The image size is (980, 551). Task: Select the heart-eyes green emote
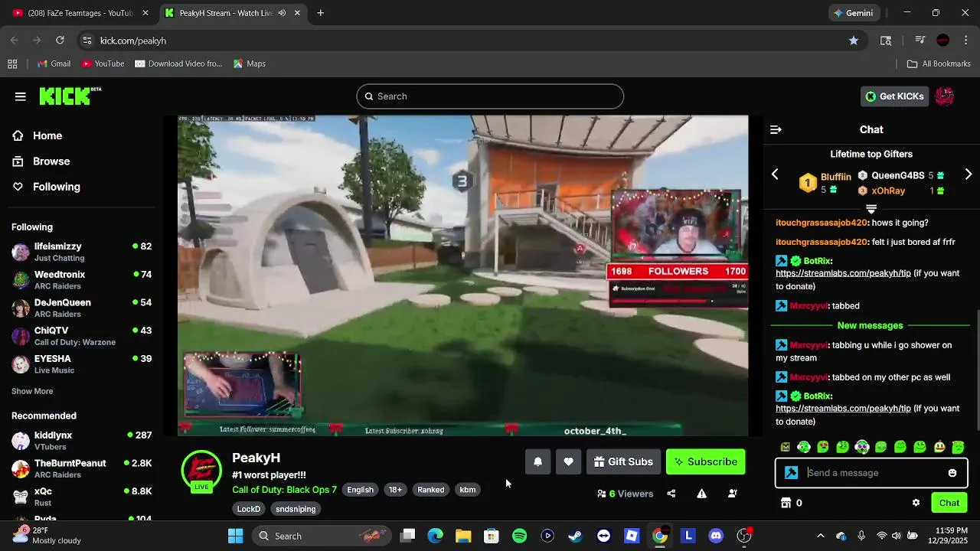click(x=823, y=447)
